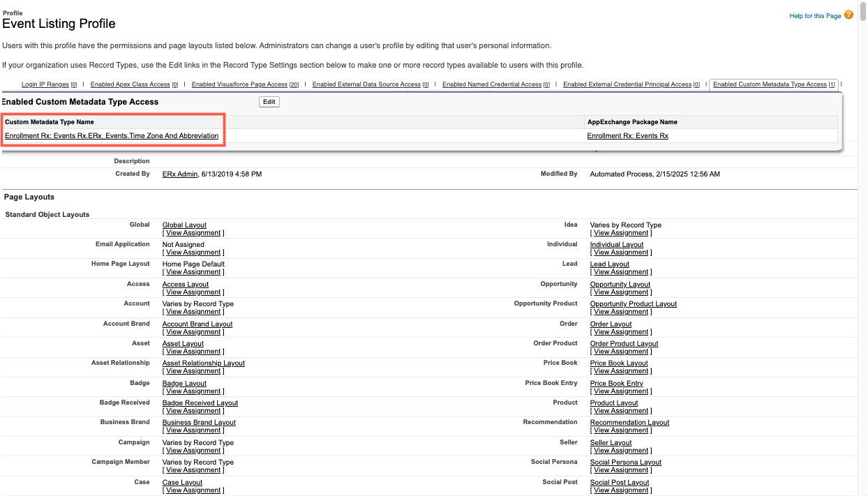The width and height of the screenshot is (868, 496).
Task: Open Enabled External Credential Principal Access link
Action: 627,84
